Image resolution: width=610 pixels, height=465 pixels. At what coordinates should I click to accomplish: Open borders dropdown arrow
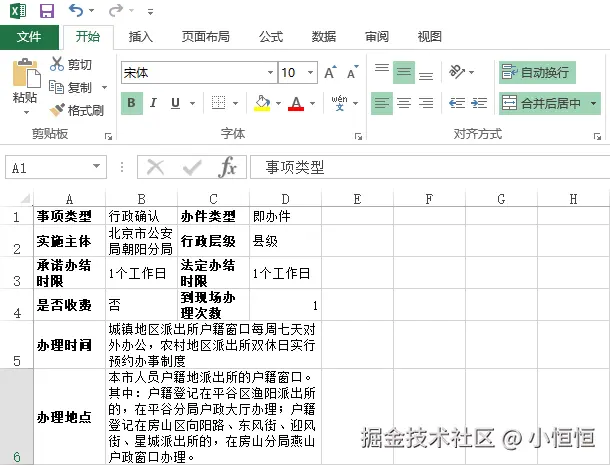coord(235,103)
